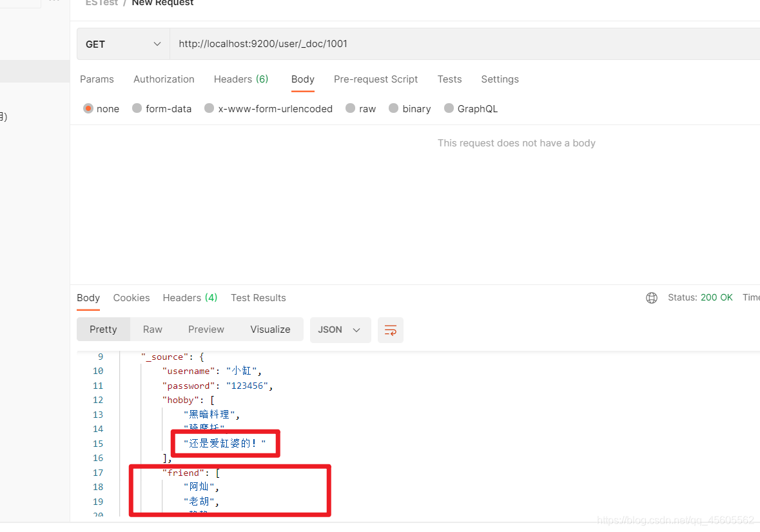Click the "friend" key on line 17
760x532 pixels.
click(x=183, y=473)
